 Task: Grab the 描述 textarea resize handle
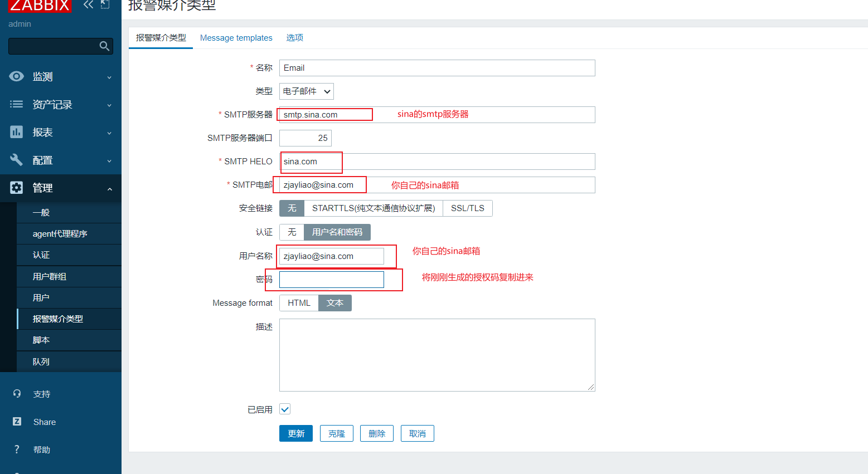pyautogui.click(x=591, y=387)
